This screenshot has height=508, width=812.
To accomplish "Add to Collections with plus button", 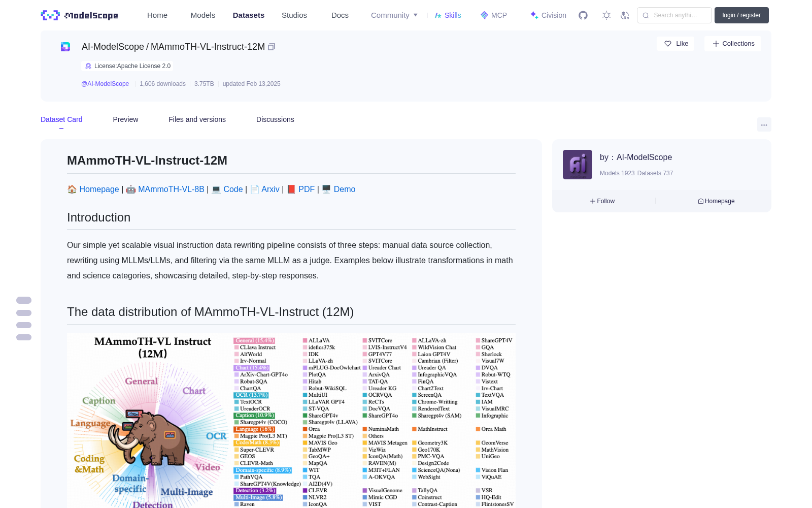I will tap(733, 44).
